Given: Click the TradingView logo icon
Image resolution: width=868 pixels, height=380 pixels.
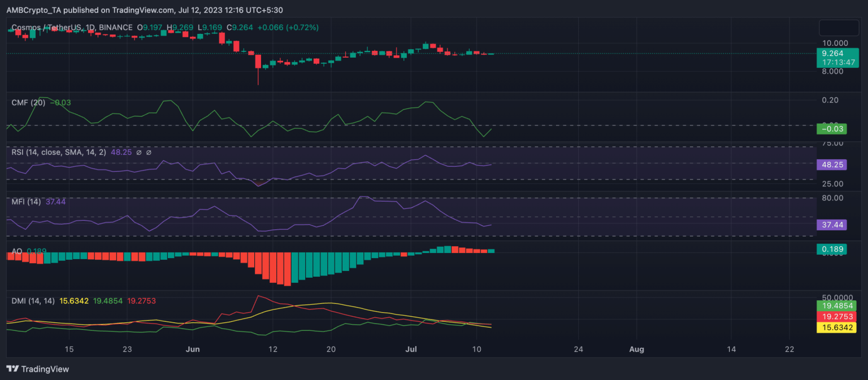Looking at the screenshot, I should click(12, 369).
